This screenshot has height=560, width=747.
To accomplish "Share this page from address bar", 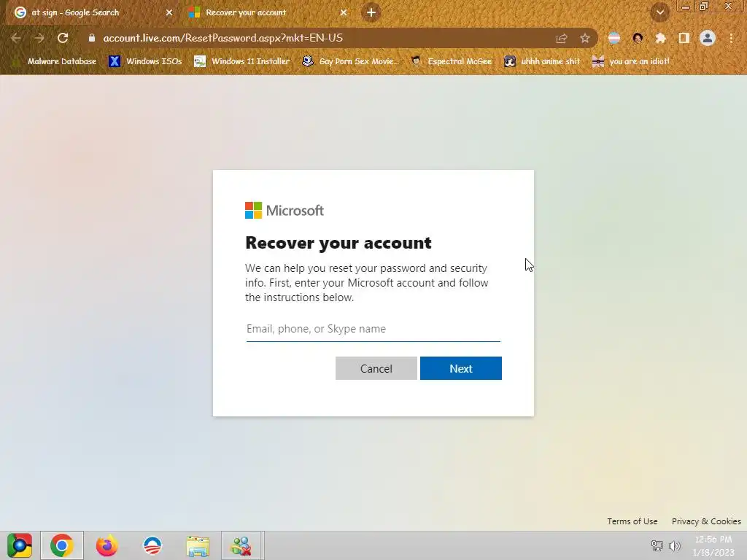I will (x=562, y=39).
